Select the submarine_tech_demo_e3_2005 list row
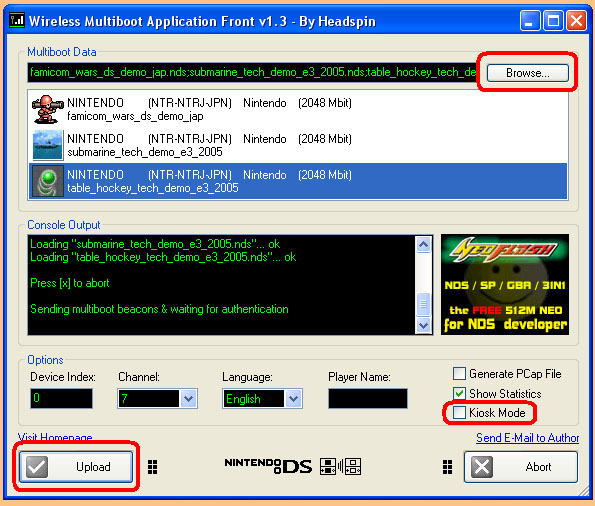The height and width of the screenshot is (506, 595). tap(298, 145)
